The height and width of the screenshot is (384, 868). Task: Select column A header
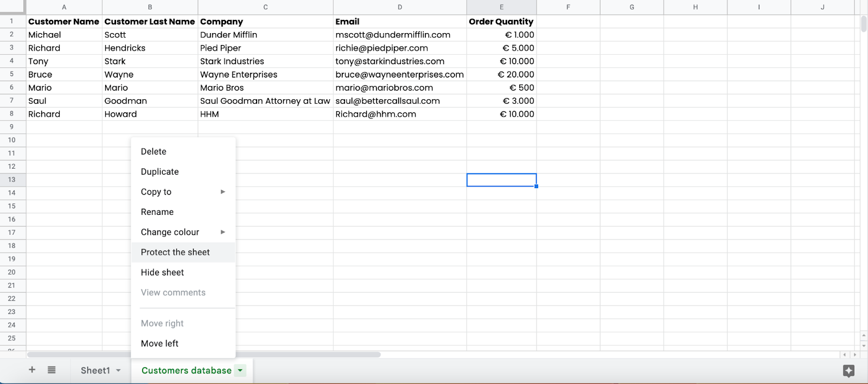point(64,7)
